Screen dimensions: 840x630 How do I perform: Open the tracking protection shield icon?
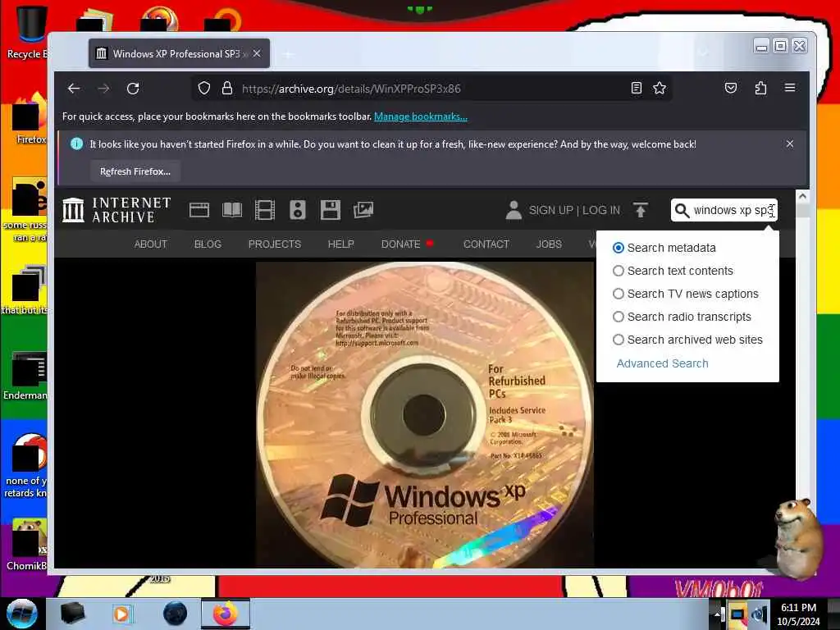point(204,89)
